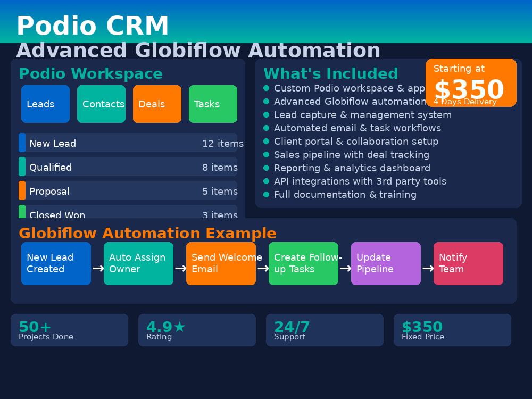Select the New Lead pipeline row
The width and height of the screenshot is (532, 399).
point(128,143)
